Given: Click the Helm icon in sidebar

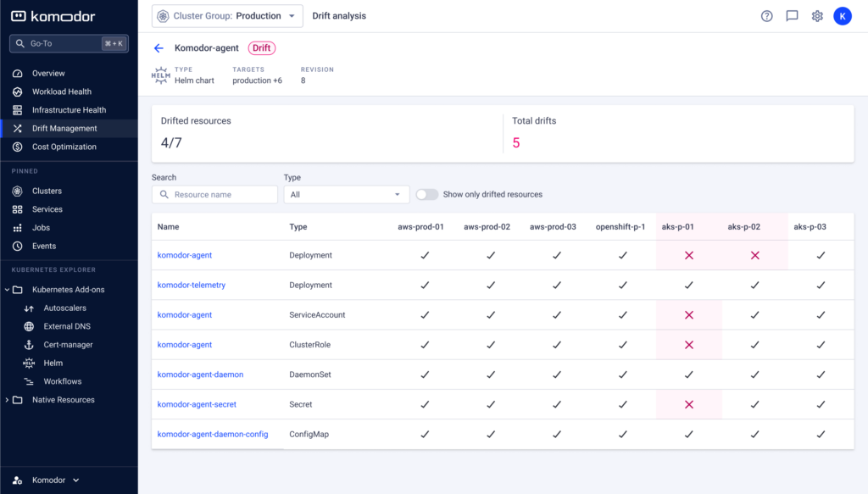Looking at the screenshot, I should 29,363.
